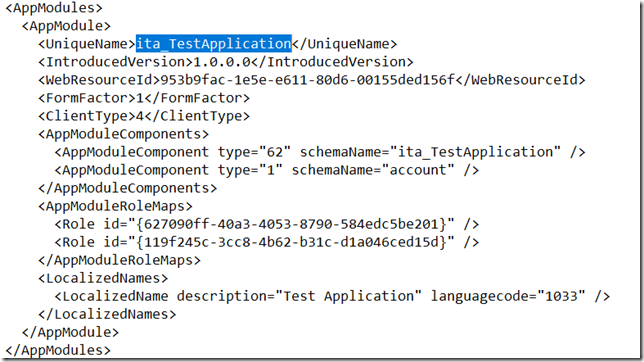Screen dimensions: 644x362
Task: Click the closing </UniqueName> tag
Action: point(345,44)
